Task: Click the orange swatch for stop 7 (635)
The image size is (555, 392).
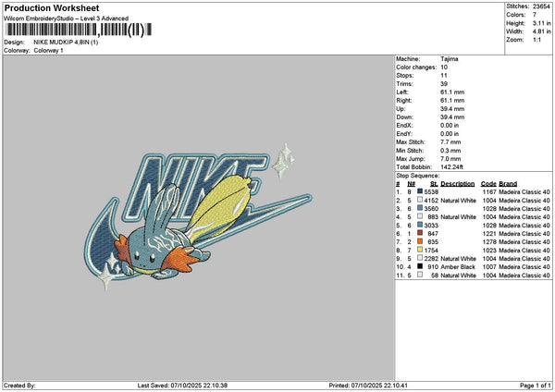Action: (x=420, y=241)
